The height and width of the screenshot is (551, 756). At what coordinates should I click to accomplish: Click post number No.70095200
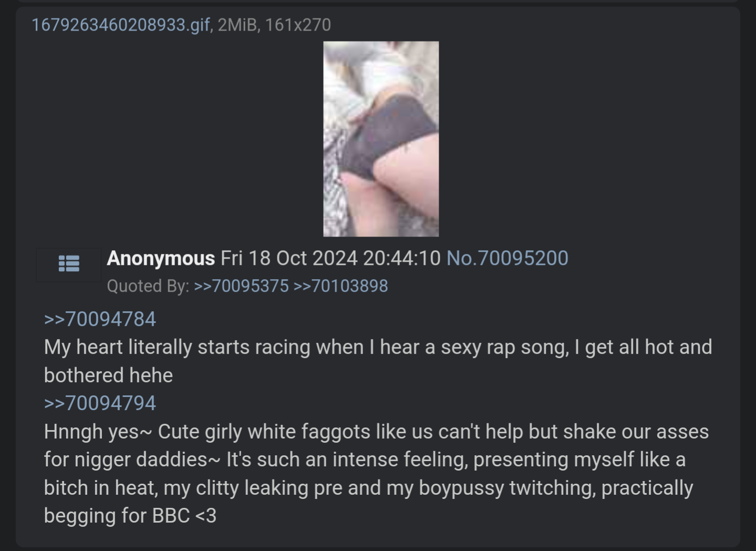pyautogui.click(x=507, y=258)
